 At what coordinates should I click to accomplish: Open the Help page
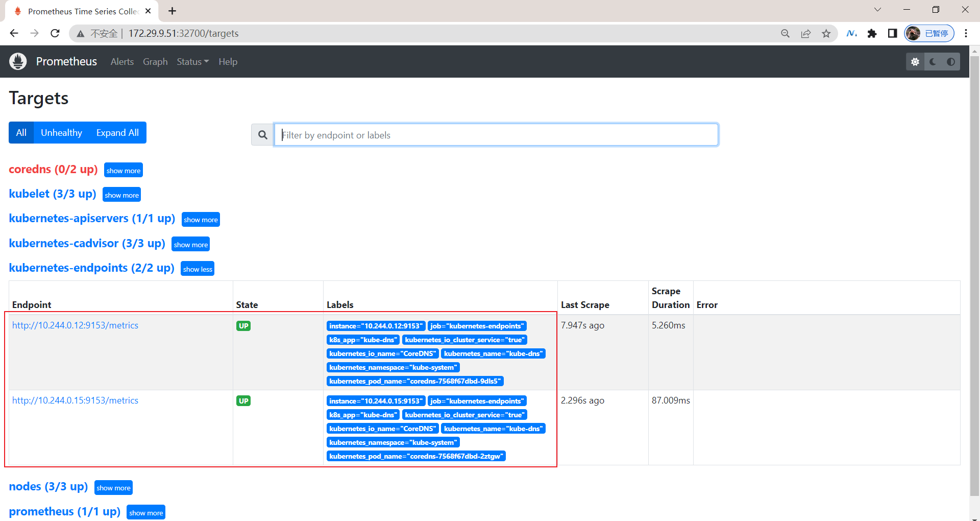click(x=228, y=61)
